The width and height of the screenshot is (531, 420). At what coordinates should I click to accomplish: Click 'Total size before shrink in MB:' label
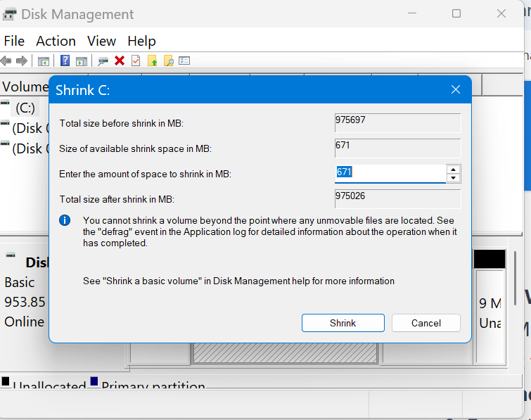121,123
